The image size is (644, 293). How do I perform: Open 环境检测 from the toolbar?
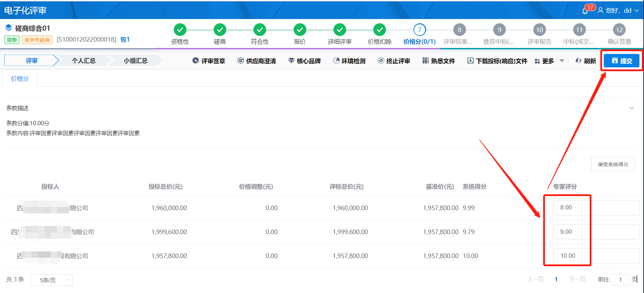pyautogui.click(x=349, y=61)
